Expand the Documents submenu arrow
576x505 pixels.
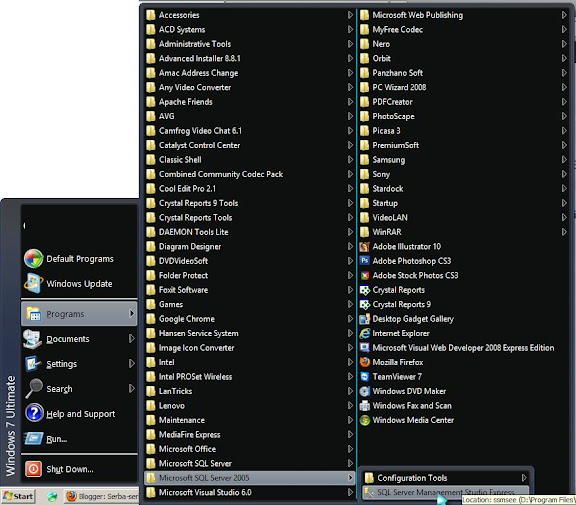click(x=132, y=339)
